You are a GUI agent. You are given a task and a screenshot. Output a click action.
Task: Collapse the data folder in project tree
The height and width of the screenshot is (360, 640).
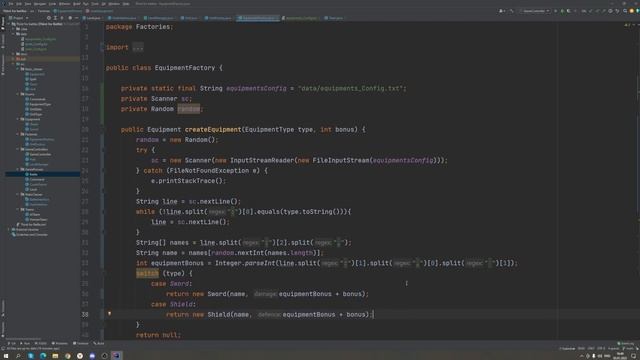tap(14, 34)
